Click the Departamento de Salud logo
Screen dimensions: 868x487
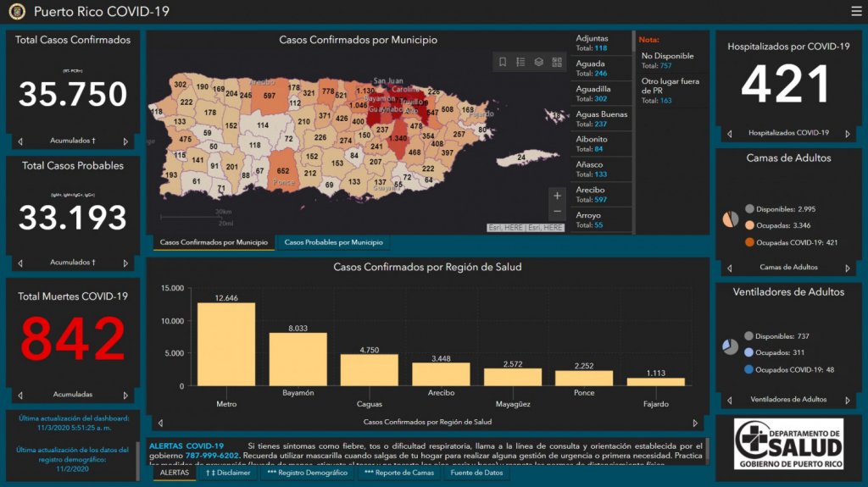coord(788,443)
